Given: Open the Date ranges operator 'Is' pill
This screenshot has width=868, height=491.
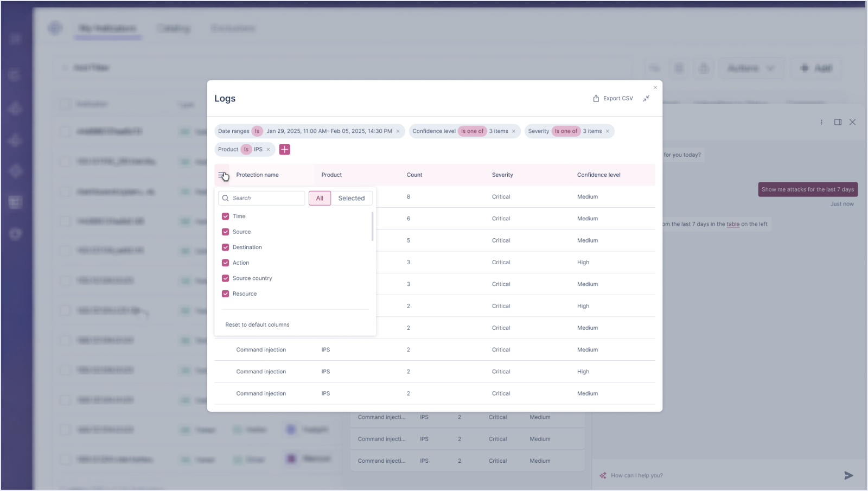Looking at the screenshot, I should tap(257, 131).
